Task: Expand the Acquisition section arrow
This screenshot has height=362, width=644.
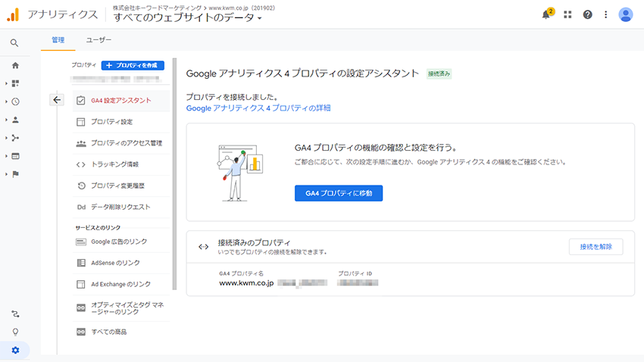Action: [x=6, y=138]
